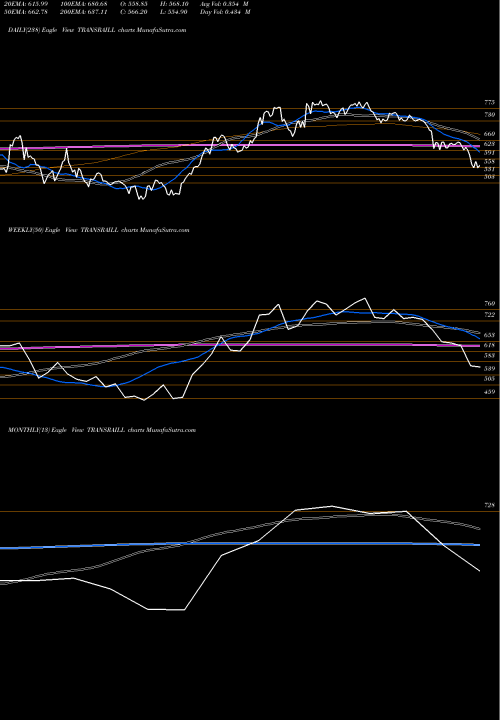The height and width of the screenshot is (720, 500).
Task: Click the 591 price label on daily chart
Action: [489, 152]
